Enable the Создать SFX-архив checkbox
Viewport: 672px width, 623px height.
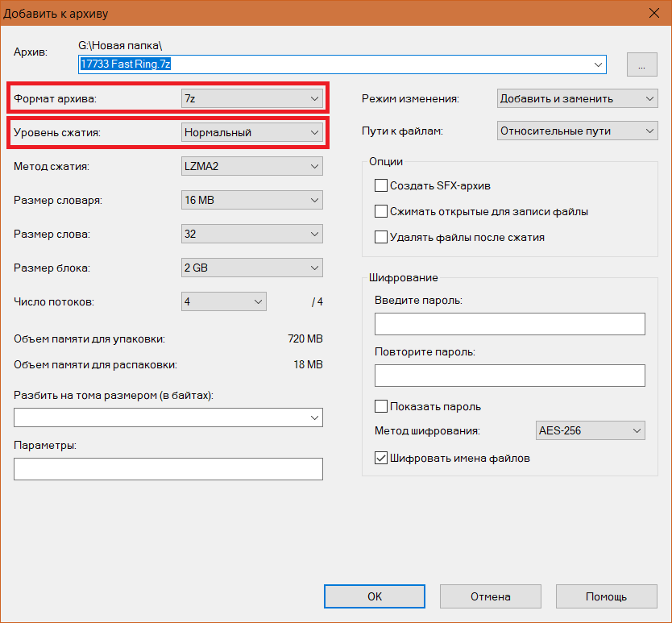point(381,185)
